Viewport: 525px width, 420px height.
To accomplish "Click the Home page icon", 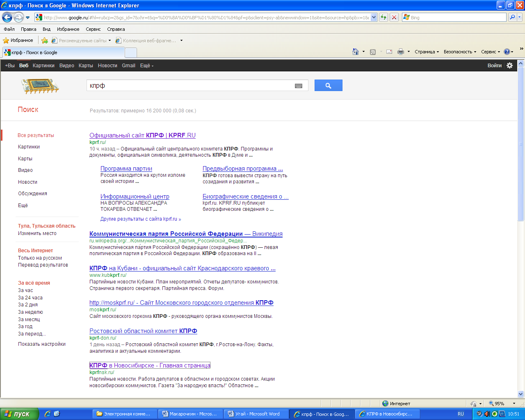I will [356, 52].
